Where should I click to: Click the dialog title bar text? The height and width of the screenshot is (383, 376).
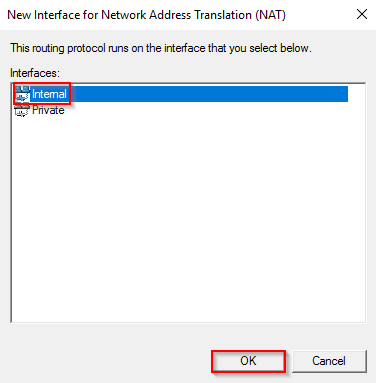click(146, 15)
